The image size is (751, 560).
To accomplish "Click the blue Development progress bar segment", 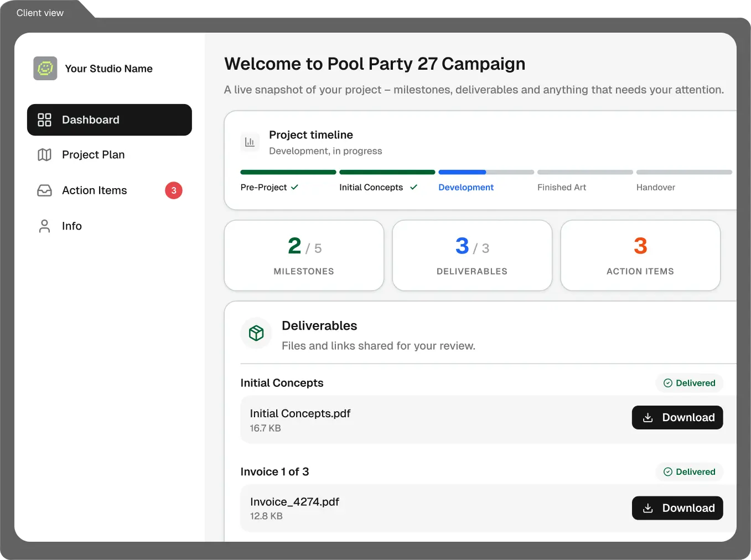I will [x=462, y=172].
